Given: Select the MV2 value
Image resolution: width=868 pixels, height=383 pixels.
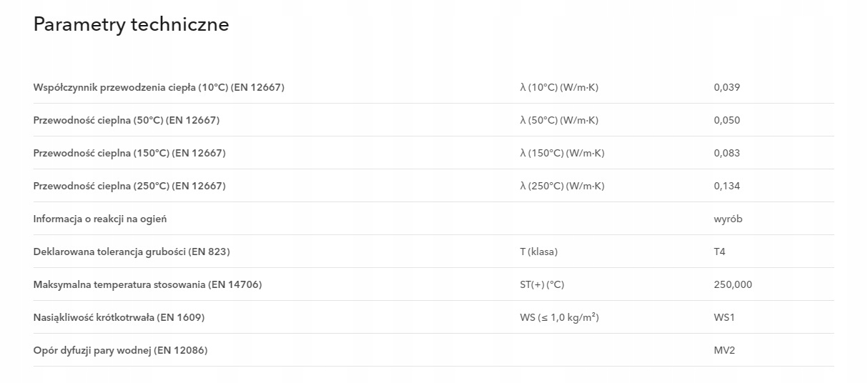Looking at the screenshot, I should click(724, 350).
